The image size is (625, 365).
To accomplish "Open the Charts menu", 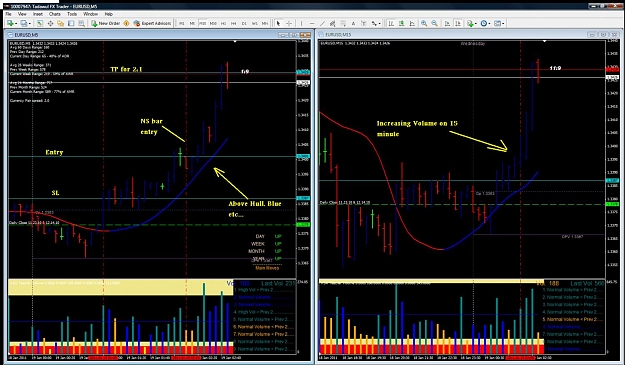I will click(x=55, y=14).
